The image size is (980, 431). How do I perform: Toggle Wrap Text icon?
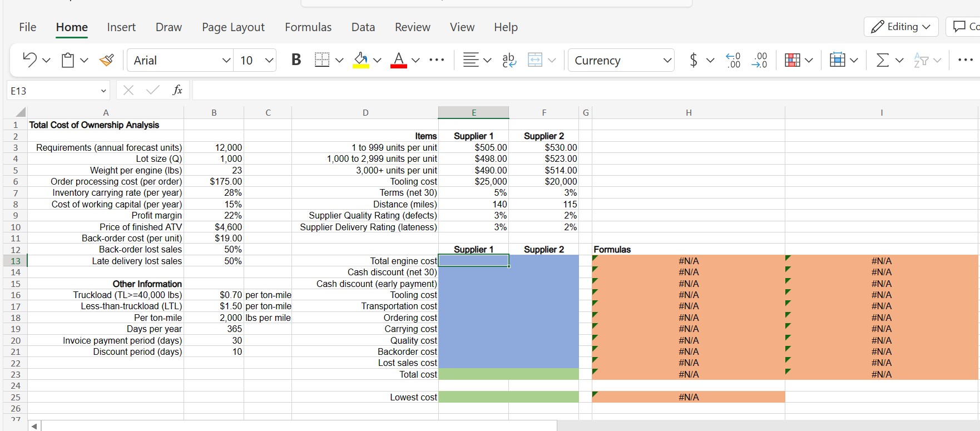pos(508,60)
